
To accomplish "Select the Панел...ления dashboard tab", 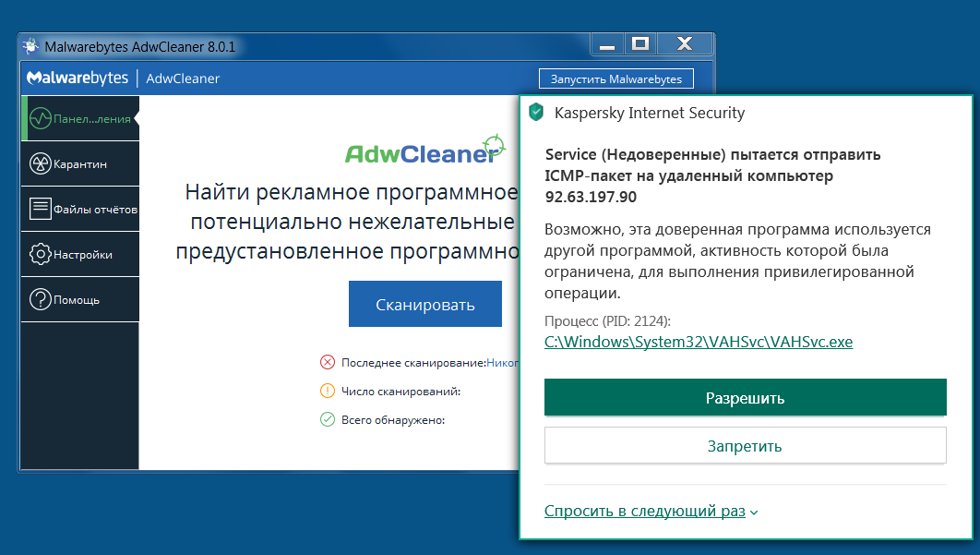I will click(x=80, y=118).
